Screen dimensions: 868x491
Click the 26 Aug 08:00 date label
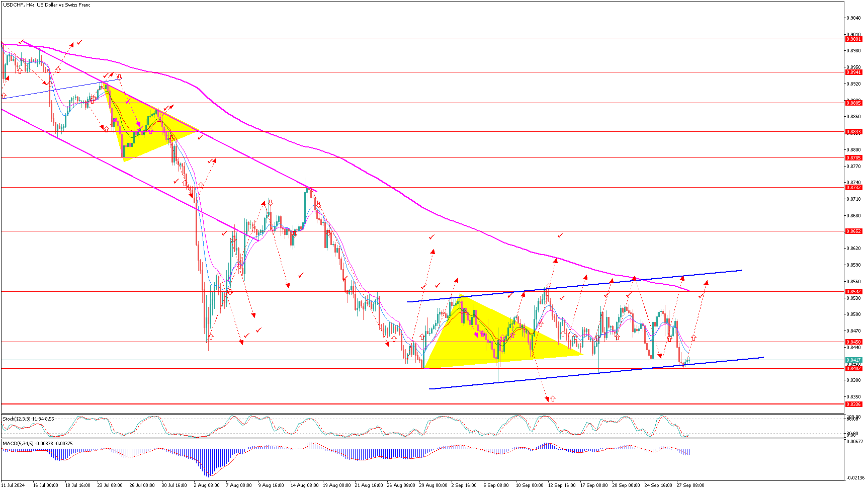click(x=400, y=485)
